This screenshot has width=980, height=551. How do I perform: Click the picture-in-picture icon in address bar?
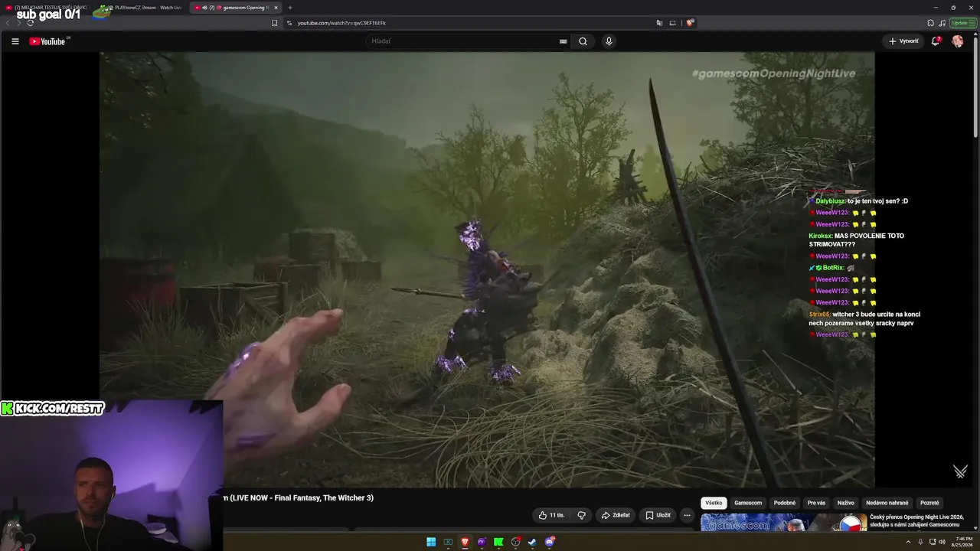(673, 23)
